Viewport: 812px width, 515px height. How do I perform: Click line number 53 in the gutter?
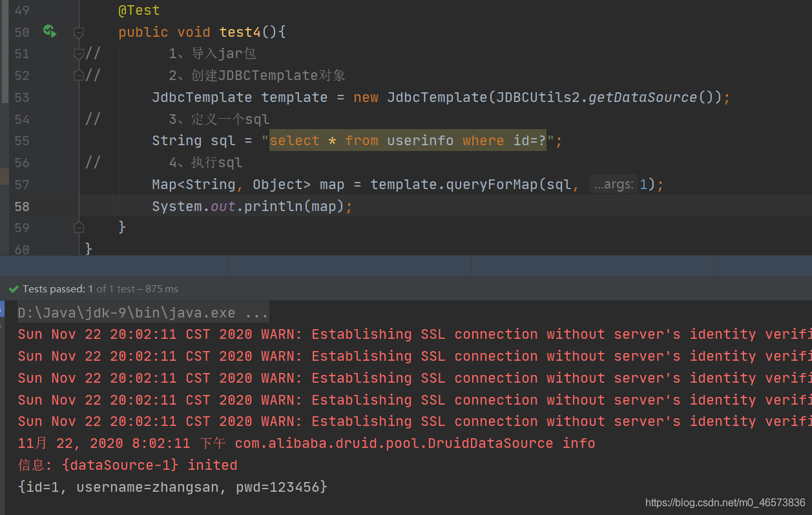click(x=21, y=97)
